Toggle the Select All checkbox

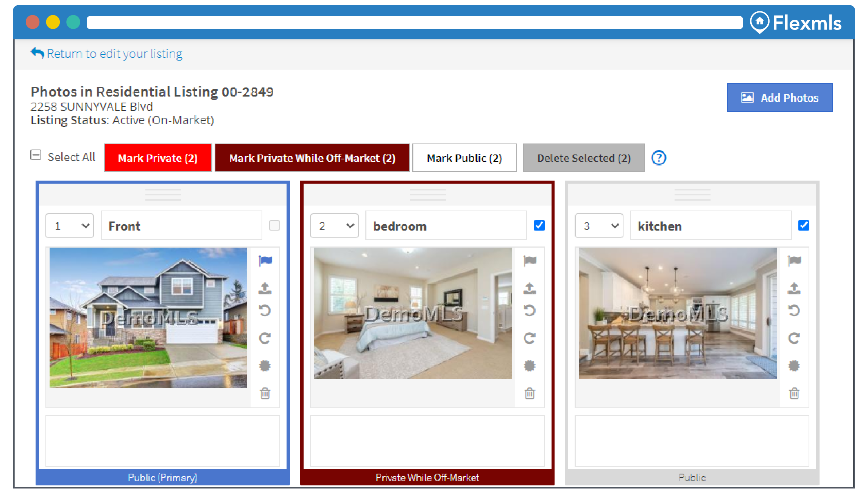pos(36,155)
